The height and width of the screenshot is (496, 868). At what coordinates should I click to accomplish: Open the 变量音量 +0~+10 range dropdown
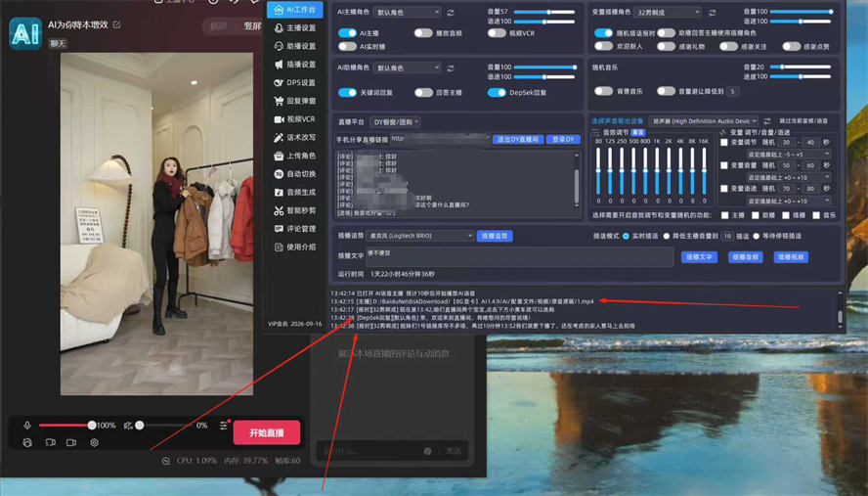click(789, 178)
